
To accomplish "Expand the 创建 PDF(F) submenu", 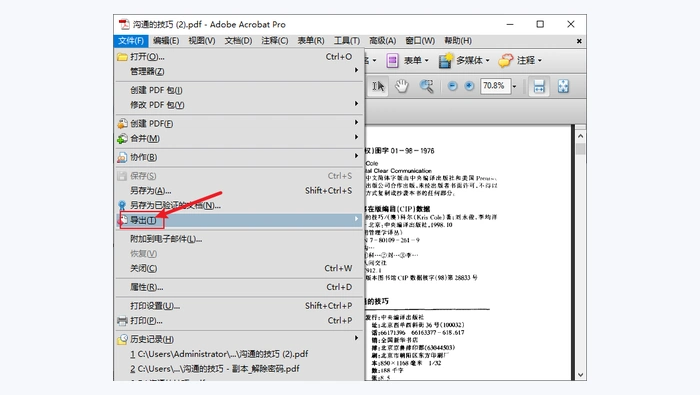I will tap(239, 124).
